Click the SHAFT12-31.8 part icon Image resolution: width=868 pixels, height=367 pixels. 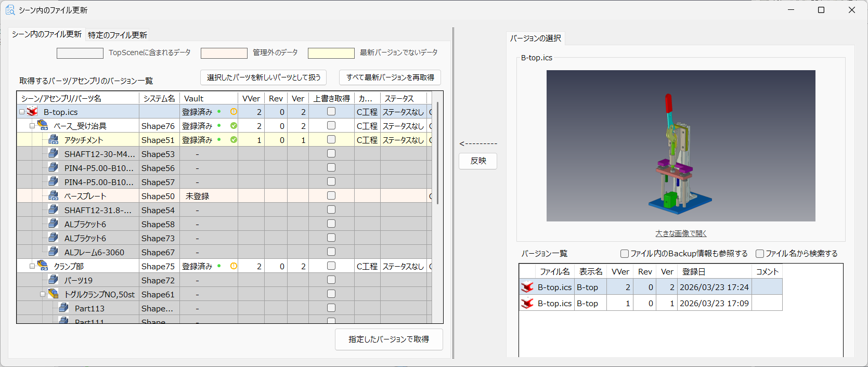(x=53, y=209)
